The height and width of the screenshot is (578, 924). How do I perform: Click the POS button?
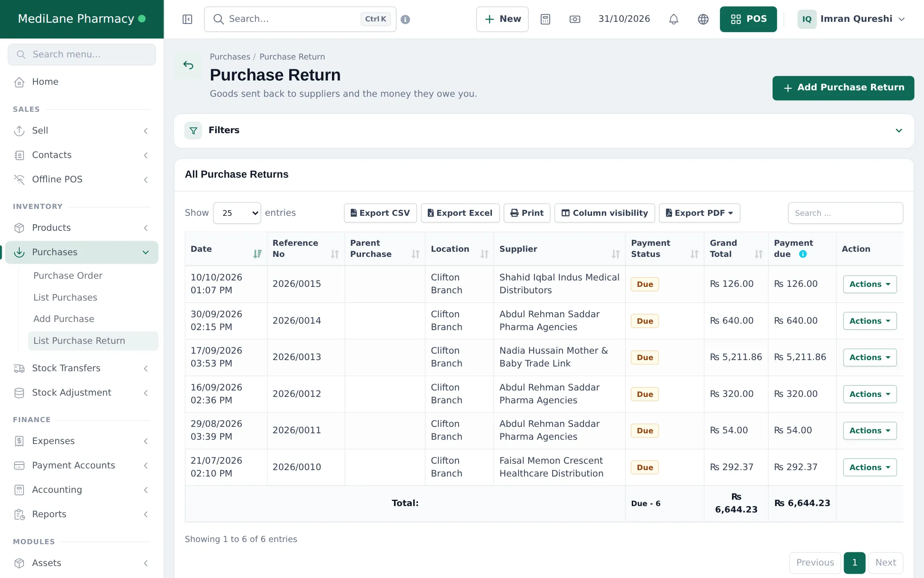pos(748,19)
